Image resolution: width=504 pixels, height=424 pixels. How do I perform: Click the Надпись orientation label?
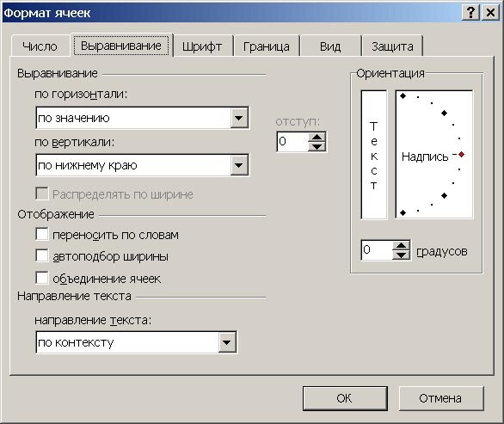(425, 157)
